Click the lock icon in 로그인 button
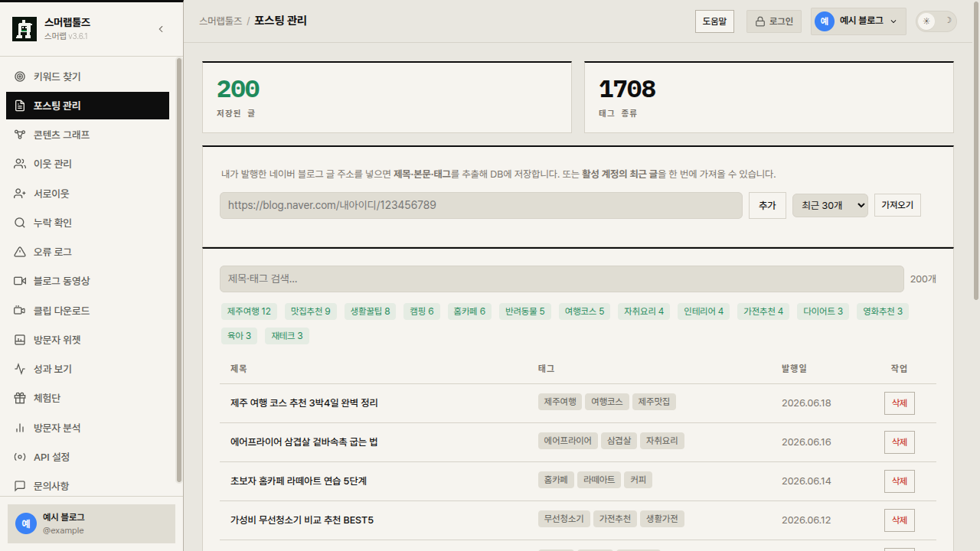980x551 pixels. coord(760,21)
